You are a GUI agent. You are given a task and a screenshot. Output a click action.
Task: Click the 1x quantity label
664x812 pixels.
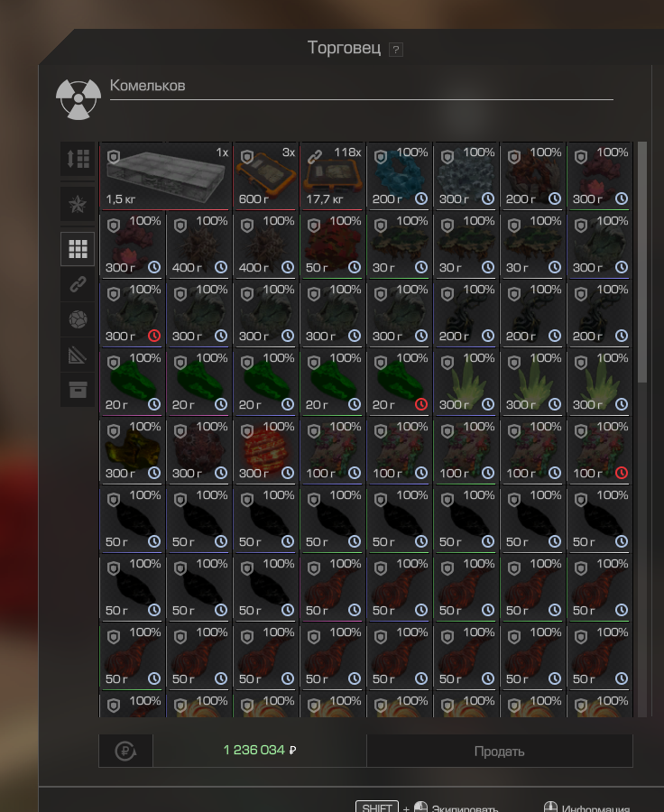click(x=222, y=152)
